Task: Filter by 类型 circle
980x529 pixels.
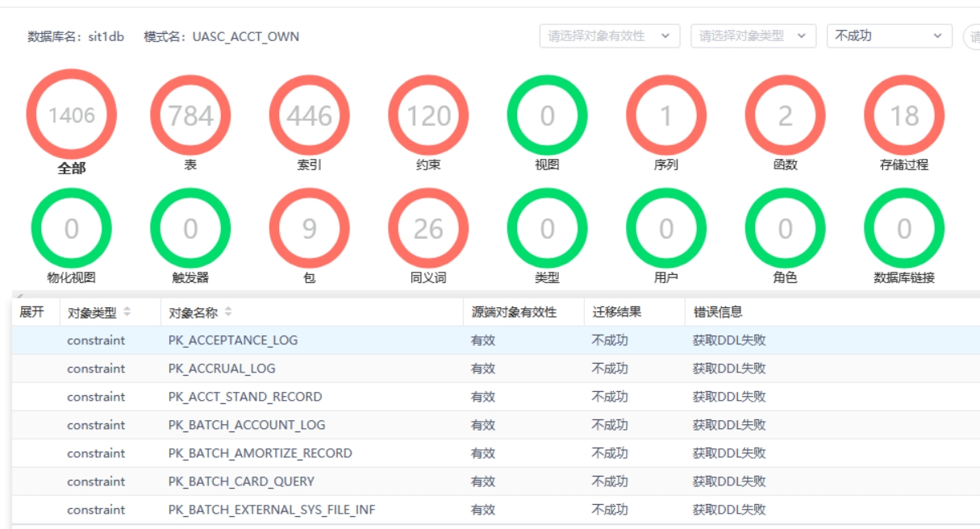Action: coord(547,229)
